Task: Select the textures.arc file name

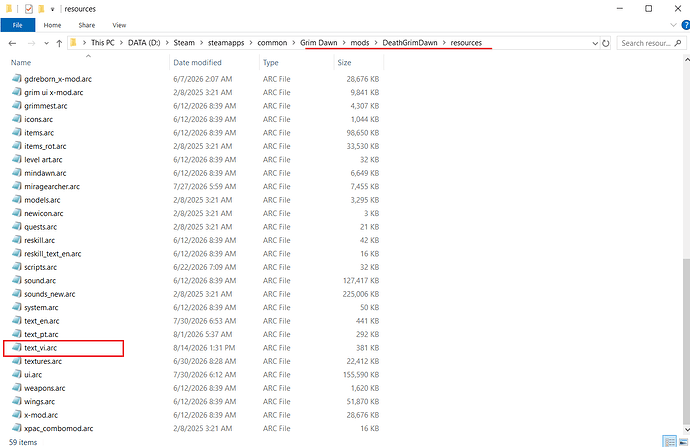Action: click(x=43, y=361)
